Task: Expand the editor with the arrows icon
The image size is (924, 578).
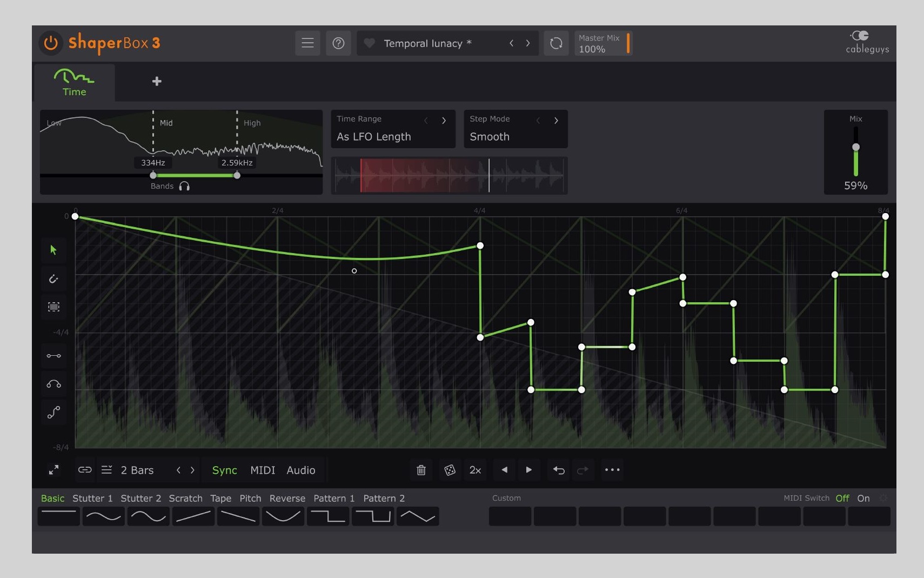Action: click(53, 470)
